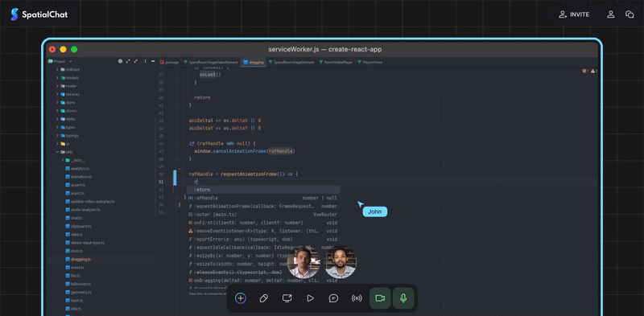Screen dimensions: 644x316
Task: Select the types folder in tree
Action: pyautogui.click(x=68, y=127)
